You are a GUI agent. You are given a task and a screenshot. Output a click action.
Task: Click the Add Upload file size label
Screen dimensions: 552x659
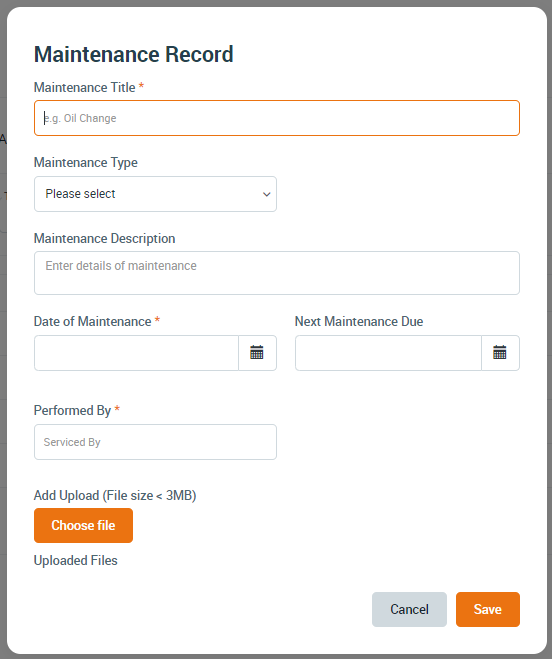(x=115, y=496)
